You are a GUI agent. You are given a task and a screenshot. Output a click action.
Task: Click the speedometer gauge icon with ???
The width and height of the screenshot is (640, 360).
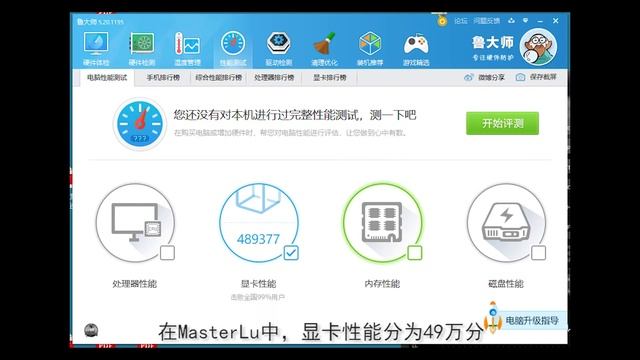click(x=140, y=124)
